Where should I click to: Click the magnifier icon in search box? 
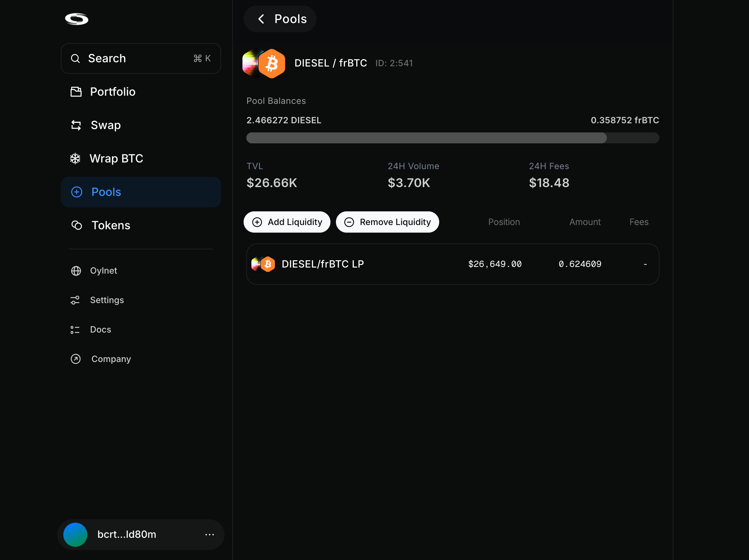[75, 59]
